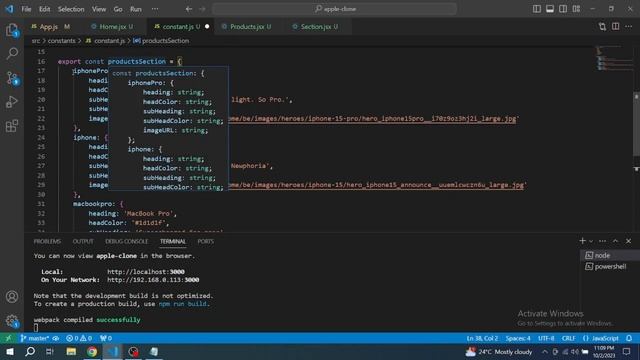640x360 pixels.
Task: Open the 192.168.0.113:3000 network link
Action: click(153, 280)
